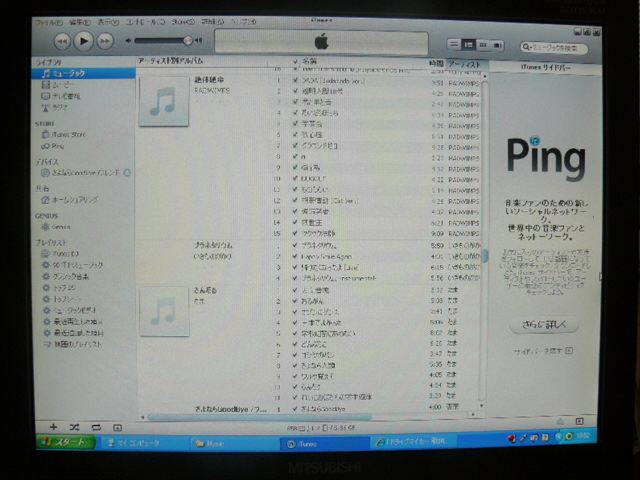Uncheck the last row さよならGoodbye song
Image resolution: width=640 pixels, height=480 pixels.
pyautogui.click(x=295, y=408)
